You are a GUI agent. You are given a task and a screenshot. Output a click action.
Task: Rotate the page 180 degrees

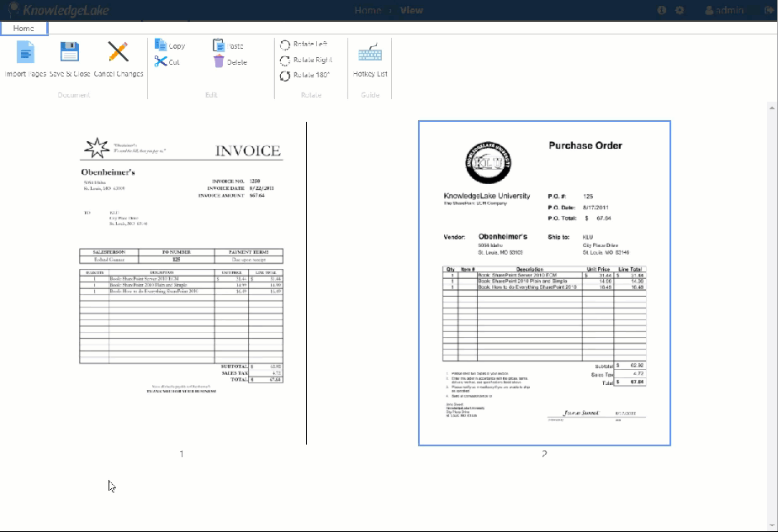(x=304, y=76)
